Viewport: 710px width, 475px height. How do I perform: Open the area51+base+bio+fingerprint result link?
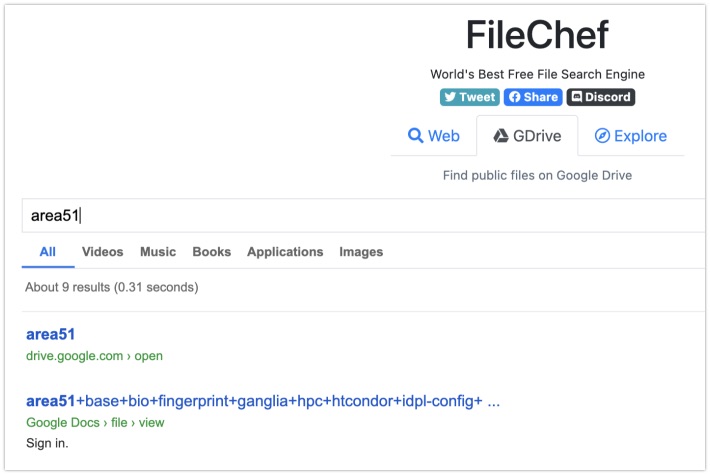(x=263, y=401)
